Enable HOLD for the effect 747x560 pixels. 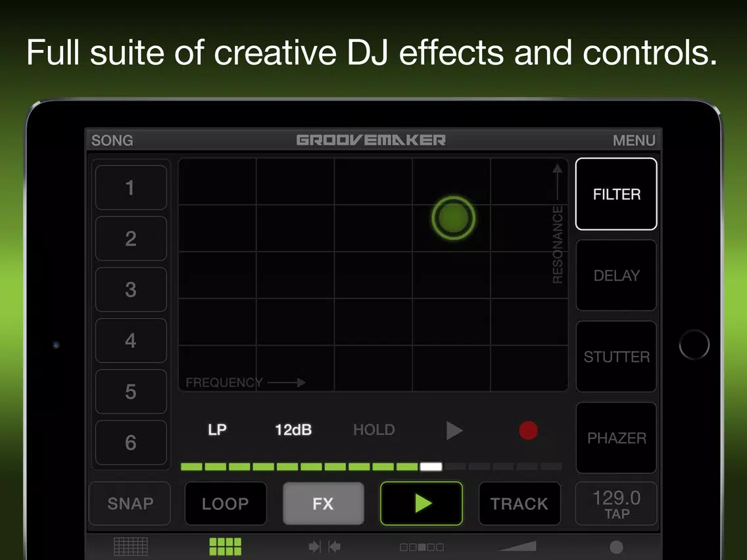pos(374,430)
